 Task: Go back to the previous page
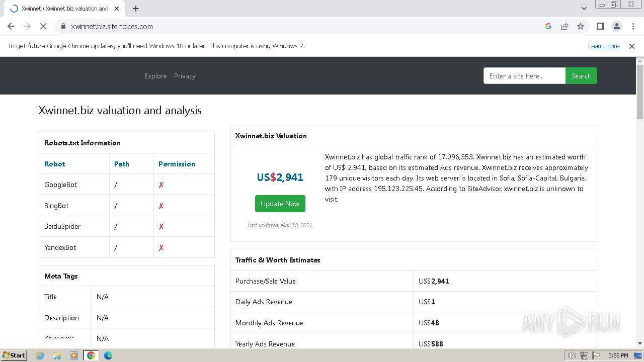click(11, 26)
